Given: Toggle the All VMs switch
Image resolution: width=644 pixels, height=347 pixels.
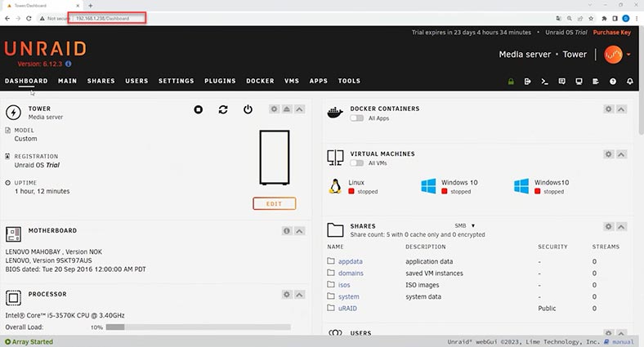Looking at the screenshot, I should [x=357, y=162].
